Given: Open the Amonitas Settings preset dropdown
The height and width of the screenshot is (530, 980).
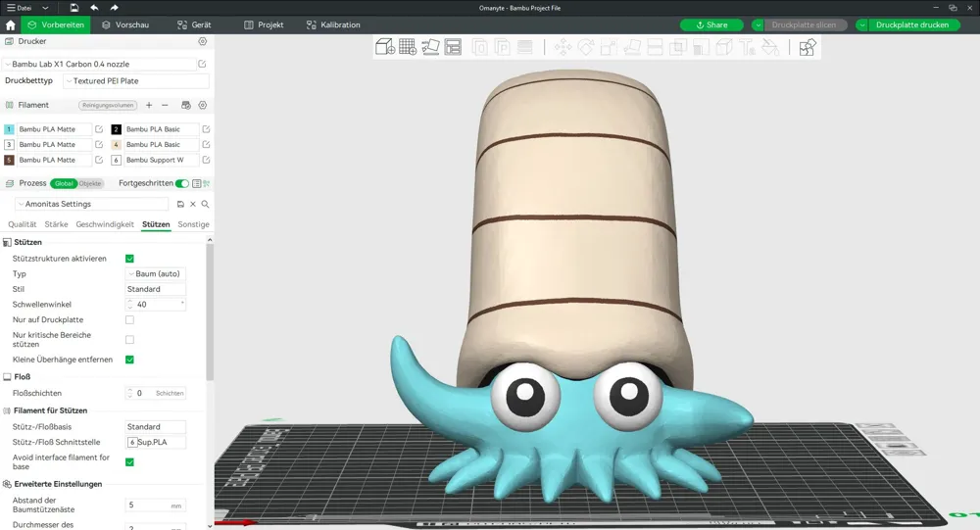Looking at the screenshot, I should (x=92, y=204).
